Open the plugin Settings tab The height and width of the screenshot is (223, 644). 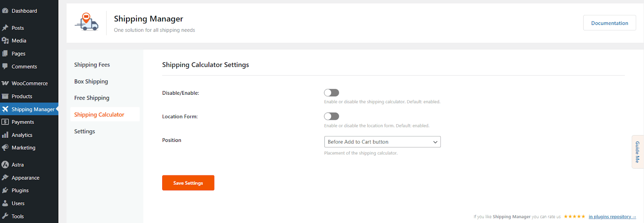[85, 131]
